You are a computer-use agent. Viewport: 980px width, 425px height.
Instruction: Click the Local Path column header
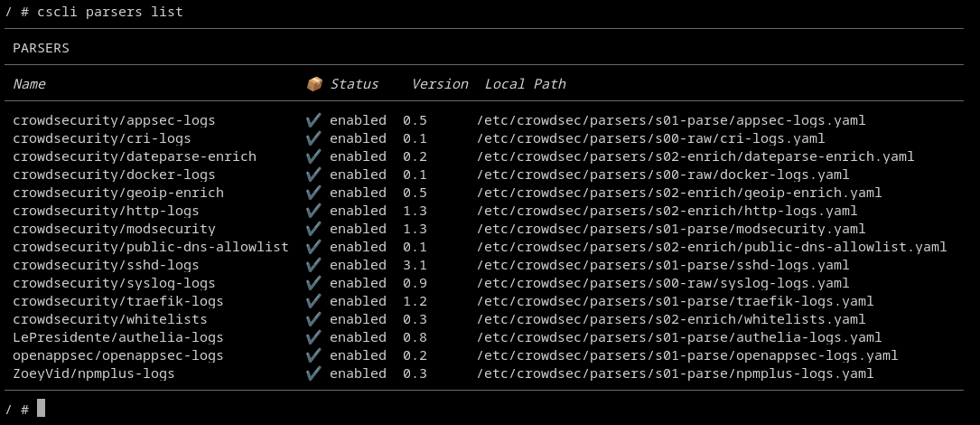point(525,84)
